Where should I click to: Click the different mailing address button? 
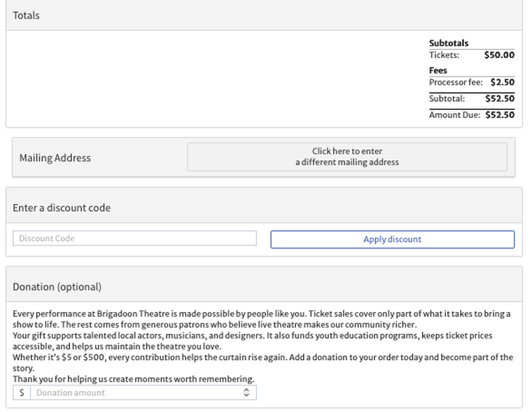pos(347,157)
